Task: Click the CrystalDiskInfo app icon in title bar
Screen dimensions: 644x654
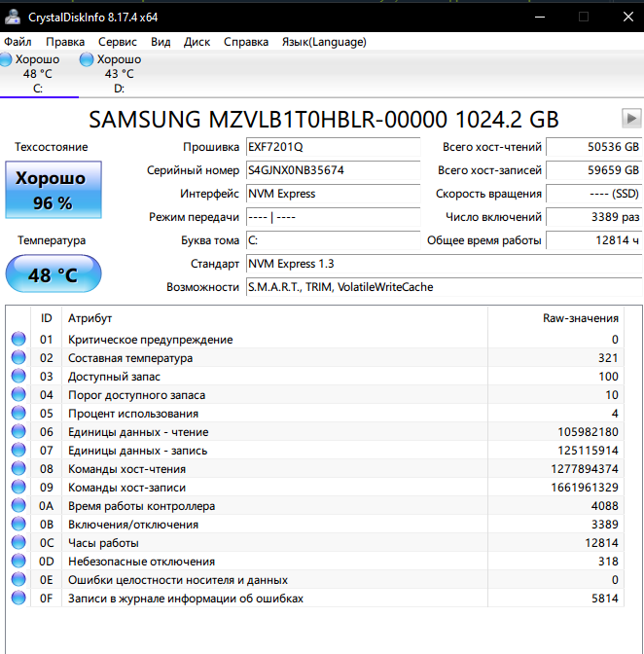Action: [12, 17]
